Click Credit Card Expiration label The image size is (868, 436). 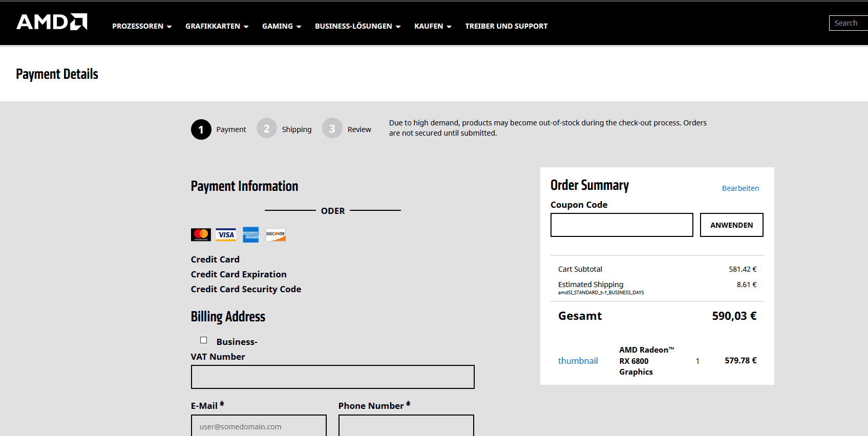point(239,274)
